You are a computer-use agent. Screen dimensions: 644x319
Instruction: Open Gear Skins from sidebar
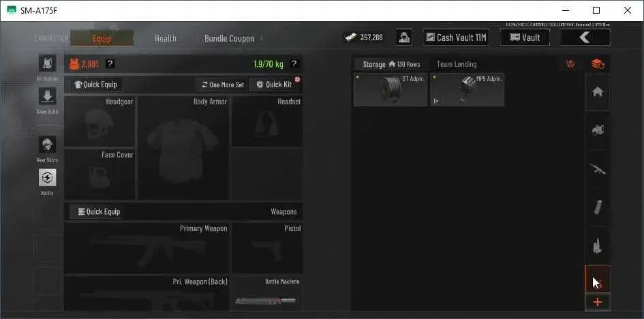pos(47,145)
